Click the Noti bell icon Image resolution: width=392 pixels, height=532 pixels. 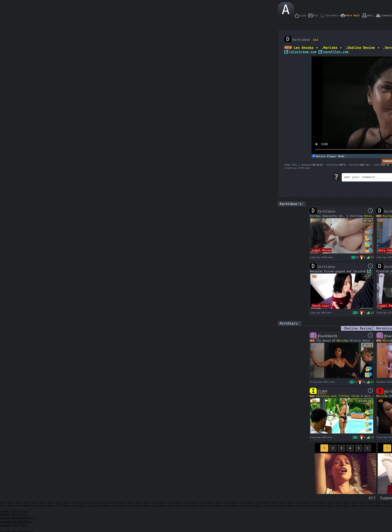364,16
